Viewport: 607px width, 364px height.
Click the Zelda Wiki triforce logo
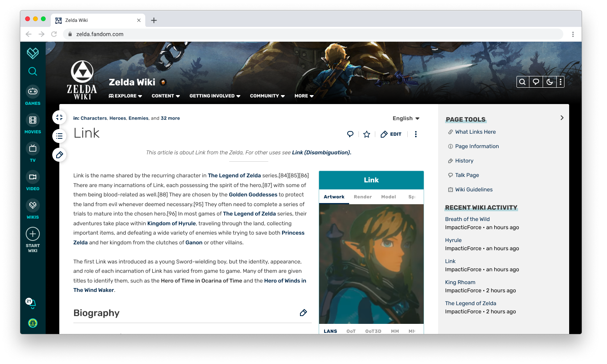coord(82,80)
